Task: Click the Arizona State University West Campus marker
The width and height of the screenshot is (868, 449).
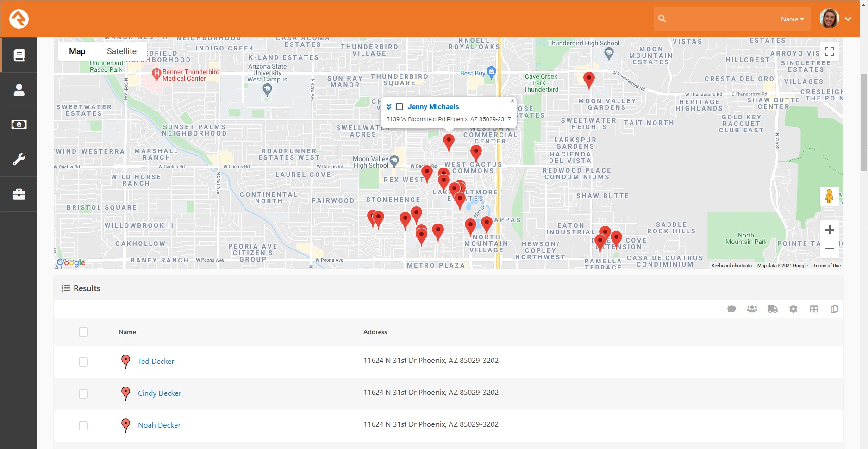Action: pos(267,90)
